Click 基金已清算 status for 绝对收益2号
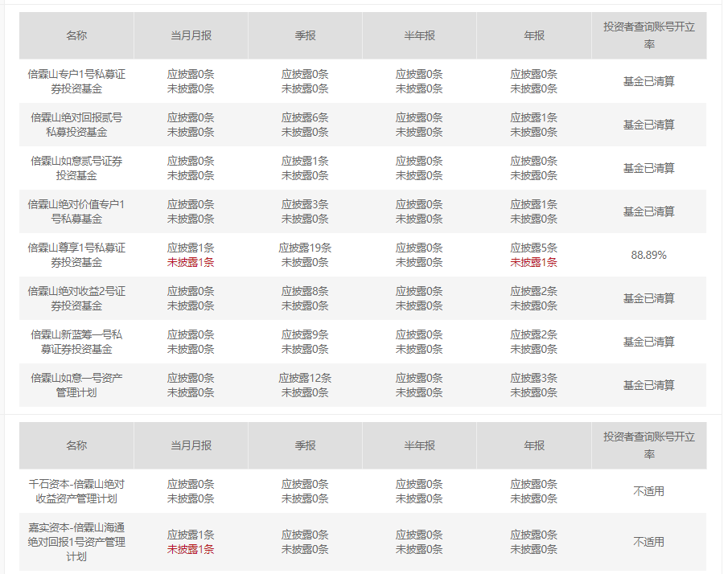The image size is (728, 574). [x=648, y=298]
